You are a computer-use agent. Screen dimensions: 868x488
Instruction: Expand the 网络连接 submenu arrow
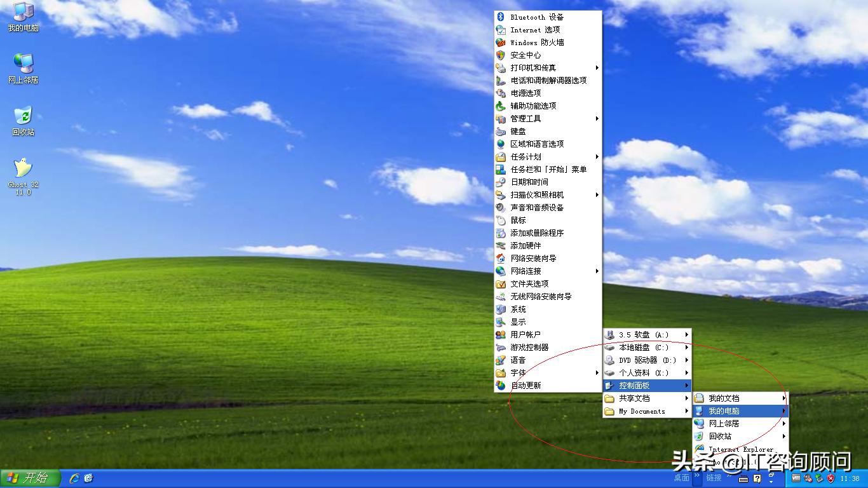click(597, 271)
